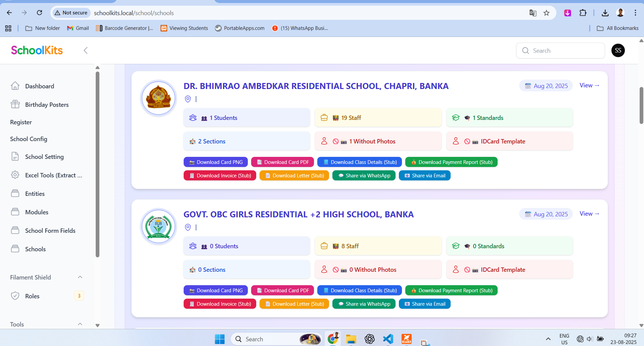Open the browser Extensions puzzle icon

pyautogui.click(x=583, y=13)
